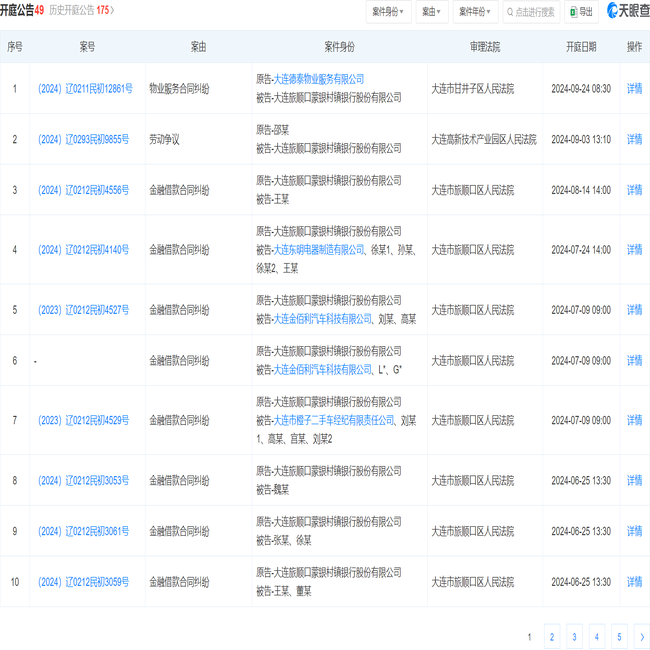Open case (2024)辽0212民初3053号
This screenshot has width=650, height=650.
coord(83,480)
